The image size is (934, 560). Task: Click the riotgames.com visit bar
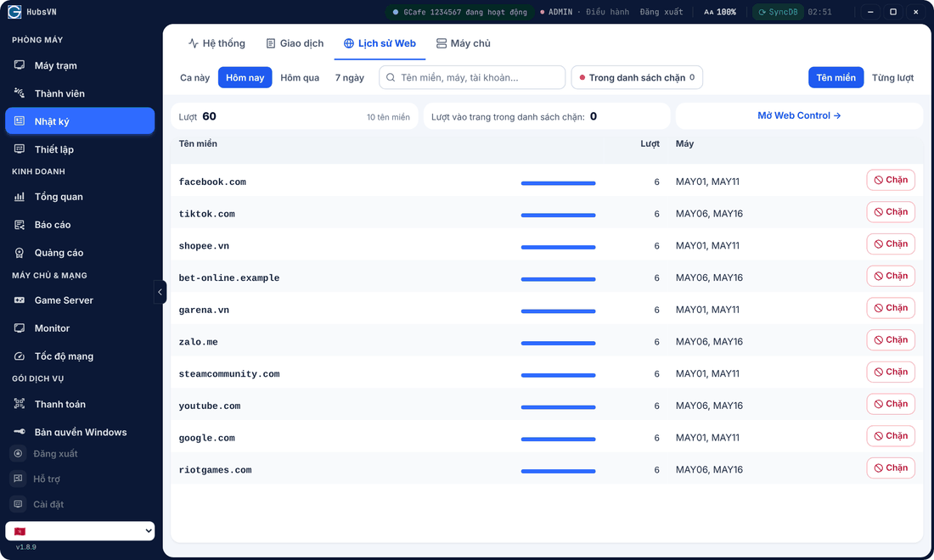pyautogui.click(x=558, y=471)
